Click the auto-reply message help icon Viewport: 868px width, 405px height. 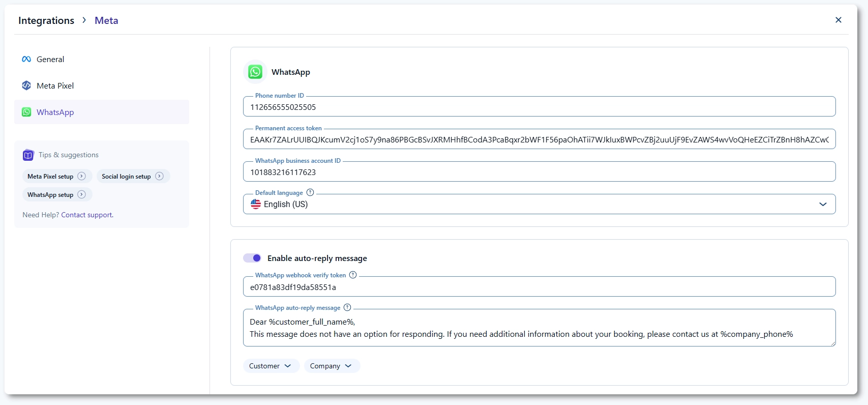[347, 307]
